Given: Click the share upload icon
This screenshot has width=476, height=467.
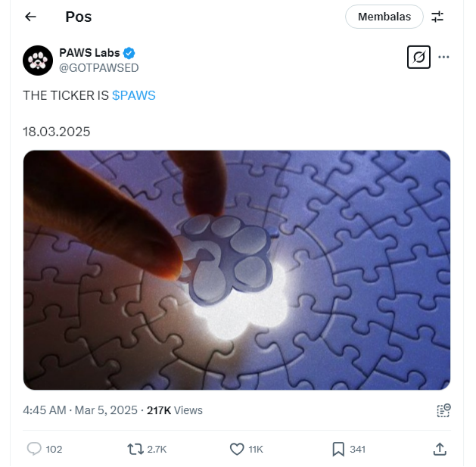Looking at the screenshot, I should (440, 449).
